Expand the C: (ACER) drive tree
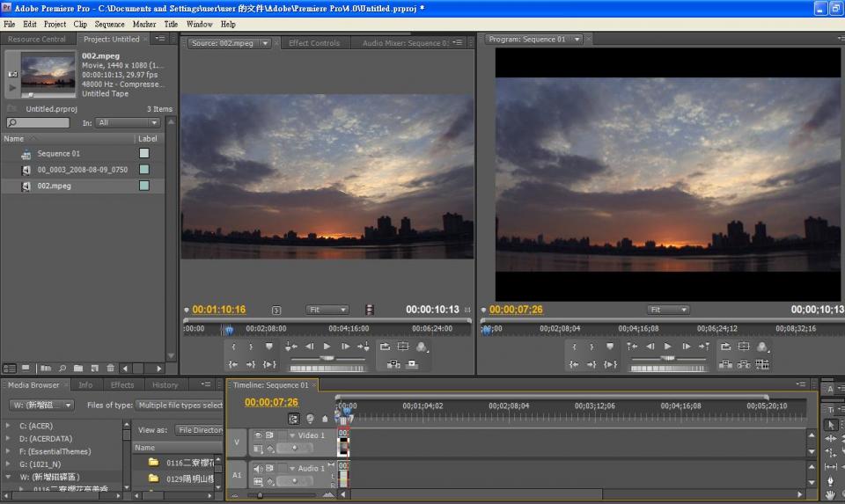The height and width of the screenshot is (504, 845). 9,426
